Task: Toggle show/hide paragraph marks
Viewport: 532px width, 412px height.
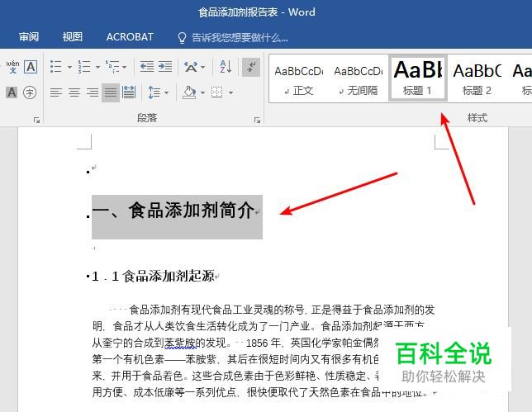Action: pos(251,67)
